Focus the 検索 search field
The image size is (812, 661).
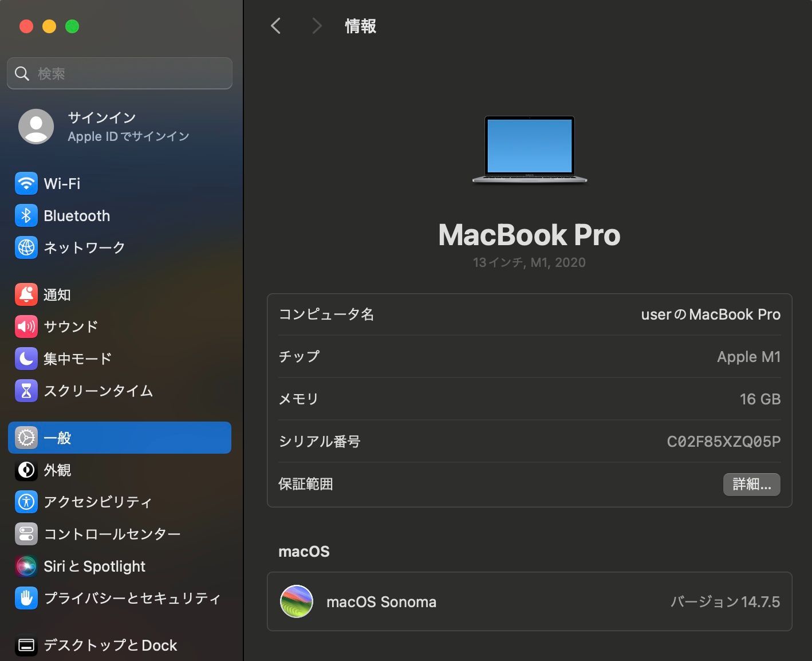[120, 73]
